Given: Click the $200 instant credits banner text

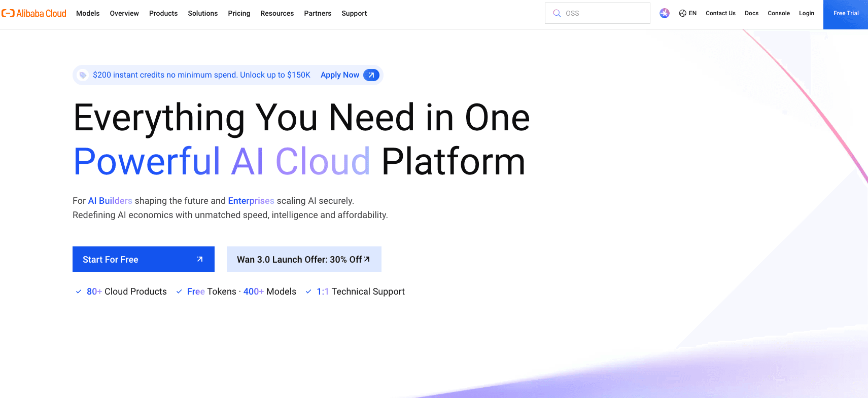Looking at the screenshot, I should 201,75.
